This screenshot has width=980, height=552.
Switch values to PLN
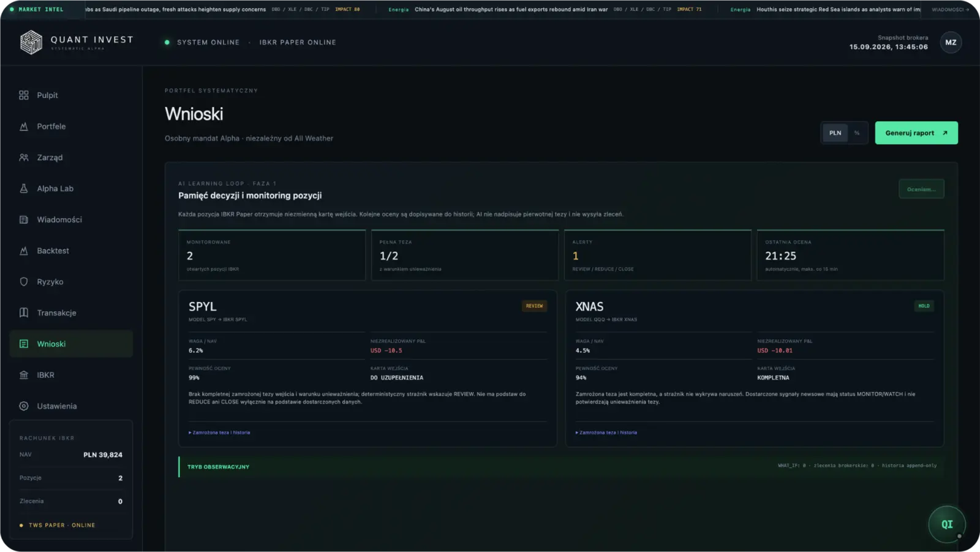coord(835,133)
